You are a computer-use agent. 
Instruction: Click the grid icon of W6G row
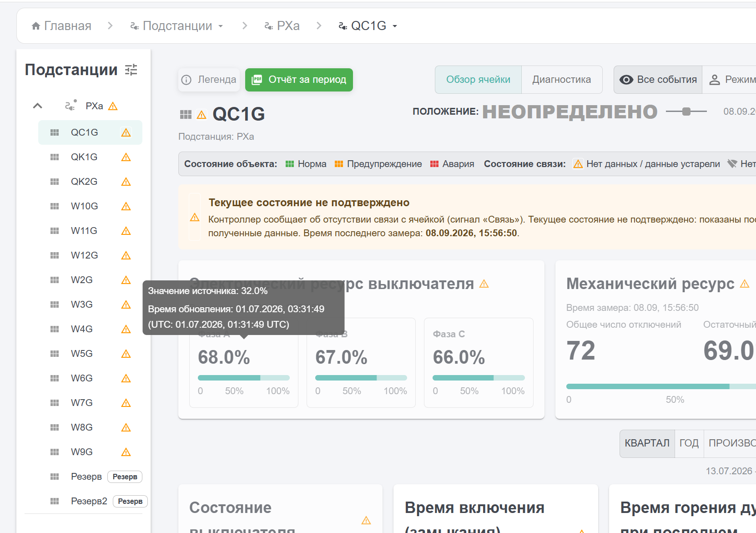(x=55, y=378)
